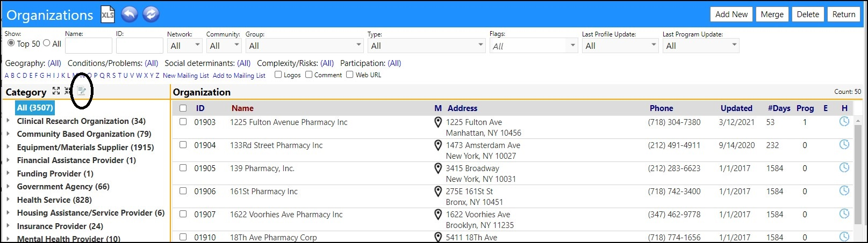Screen dimensions: 868x243
Task: Open the Conditions/Problems (All) filter link
Action: click(x=152, y=63)
